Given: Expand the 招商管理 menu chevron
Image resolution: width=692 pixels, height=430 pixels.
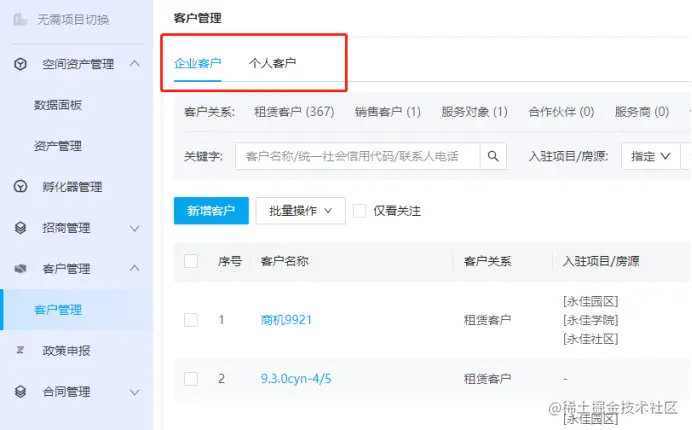Looking at the screenshot, I should (x=135, y=228).
